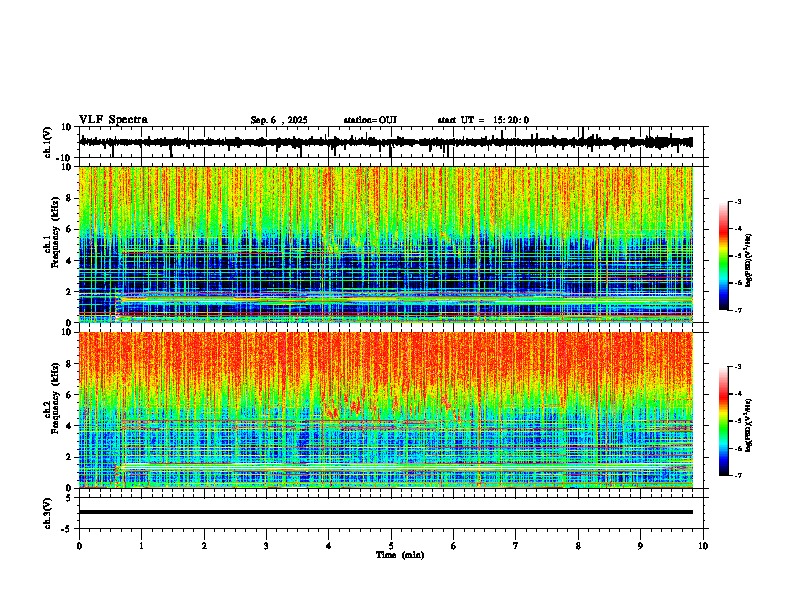Click the '-7' value on ch.1 colorbar
This screenshot has height=612, width=792.
click(x=737, y=310)
